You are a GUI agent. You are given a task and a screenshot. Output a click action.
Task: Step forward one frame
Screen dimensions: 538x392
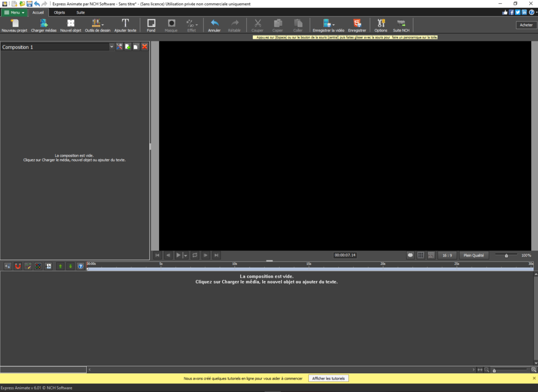click(x=205, y=255)
